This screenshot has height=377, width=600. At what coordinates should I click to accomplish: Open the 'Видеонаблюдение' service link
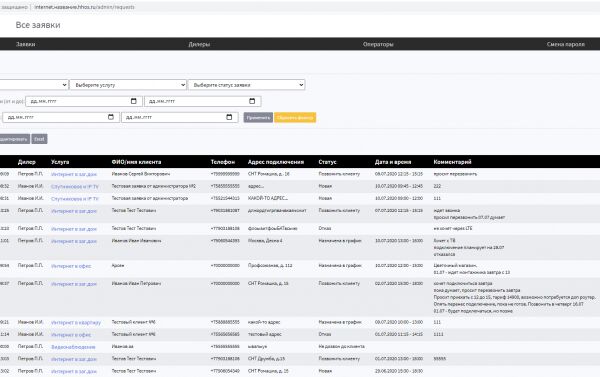coord(73,347)
